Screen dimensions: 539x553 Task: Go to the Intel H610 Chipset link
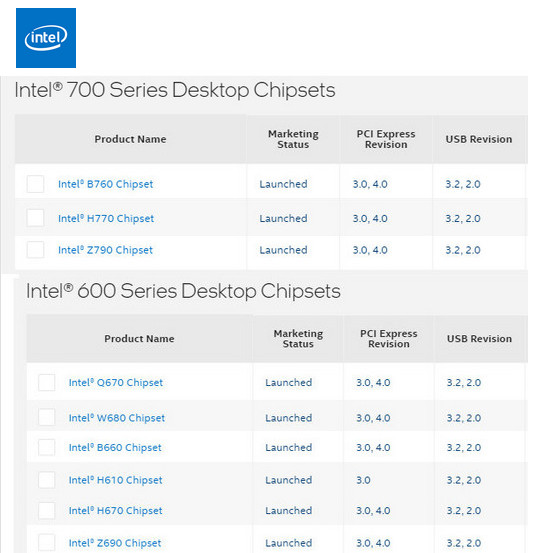tap(115, 480)
